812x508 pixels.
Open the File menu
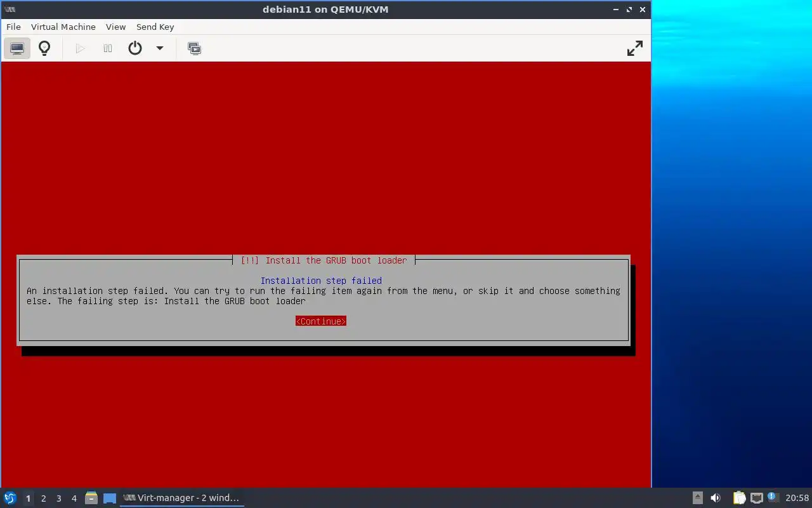coord(13,27)
